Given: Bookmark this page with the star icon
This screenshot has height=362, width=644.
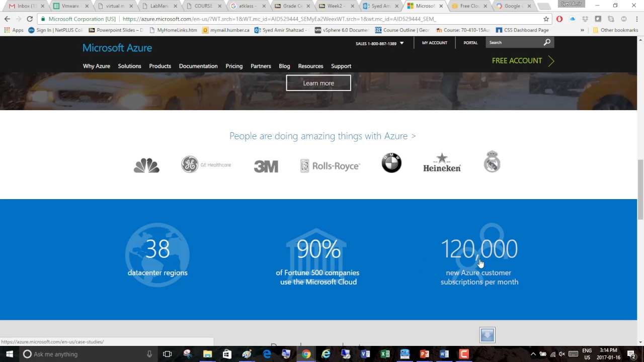Looking at the screenshot, I should 546,19.
